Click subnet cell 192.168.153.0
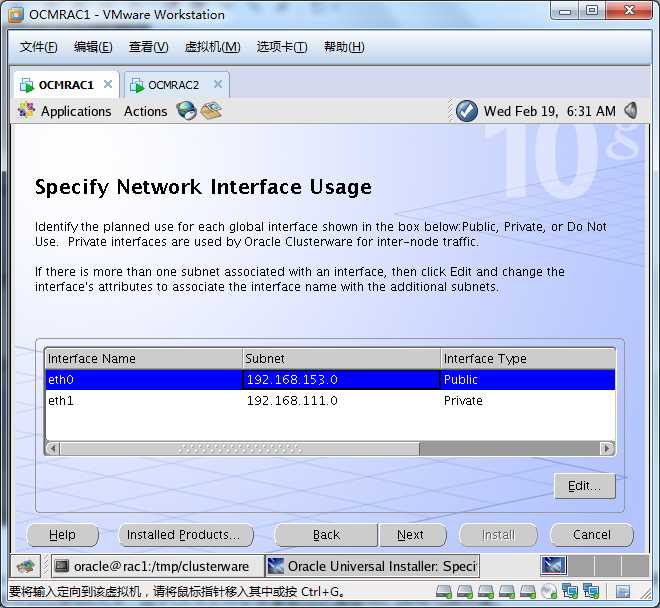 (341, 380)
